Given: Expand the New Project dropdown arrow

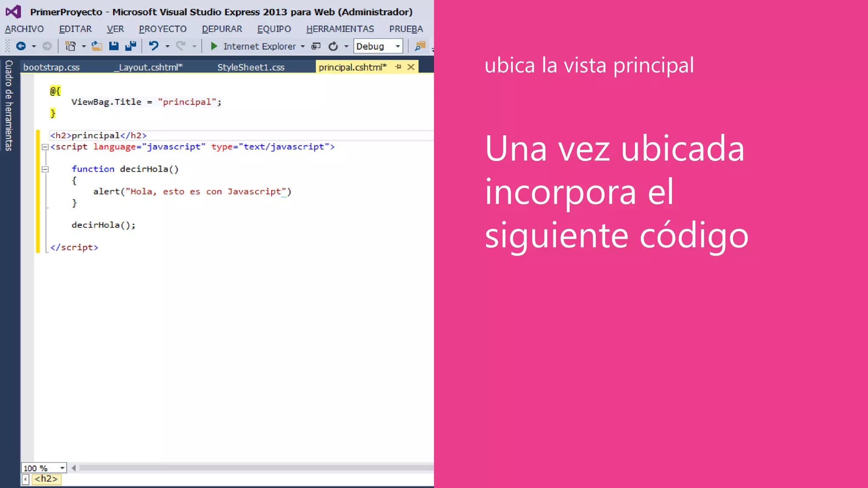Looking at the screenshot, I should pos(83,46).
